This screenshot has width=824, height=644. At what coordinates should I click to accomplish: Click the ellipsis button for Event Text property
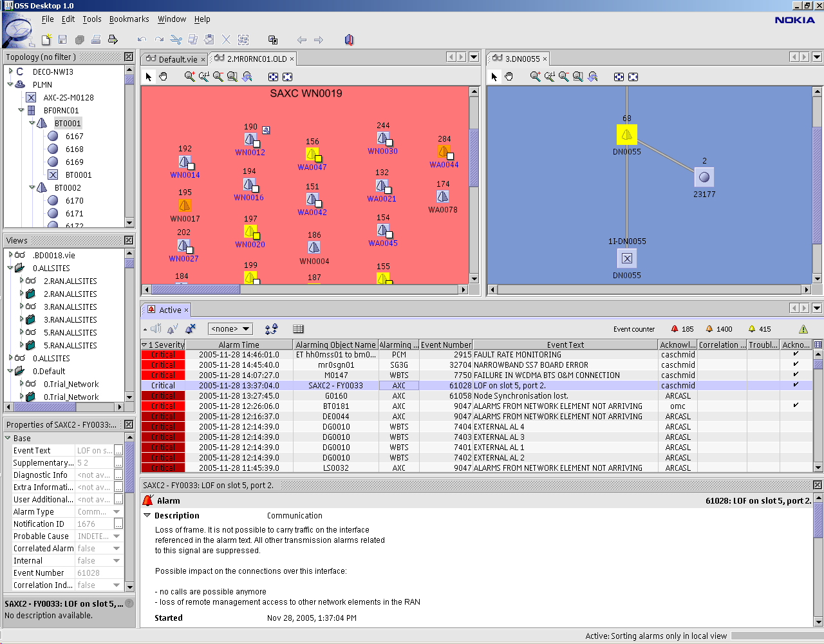point(118,450)
